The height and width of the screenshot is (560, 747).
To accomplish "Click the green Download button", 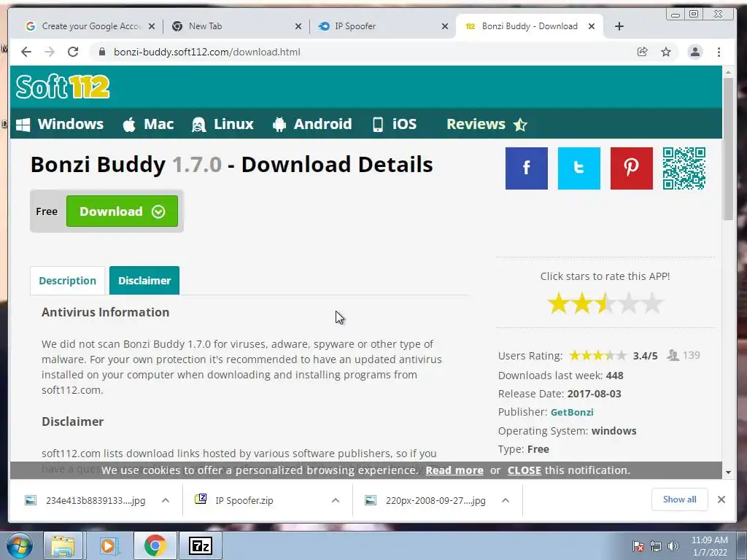I will click(122, 211).
